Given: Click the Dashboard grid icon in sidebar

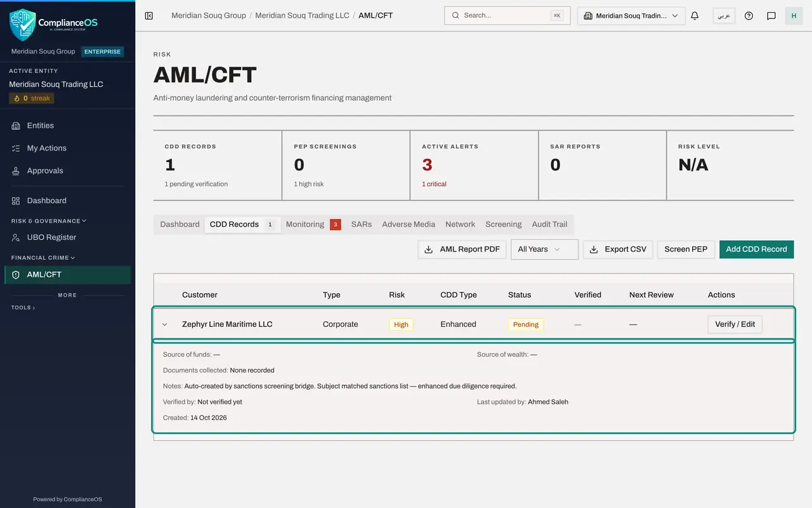Looking at the screenshot, I should (16, 201).
